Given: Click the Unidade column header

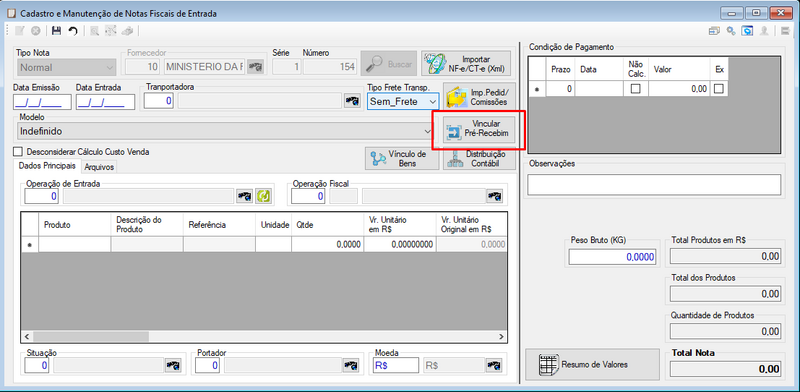Looking at the screenshot, I should [x=273, y=225].
